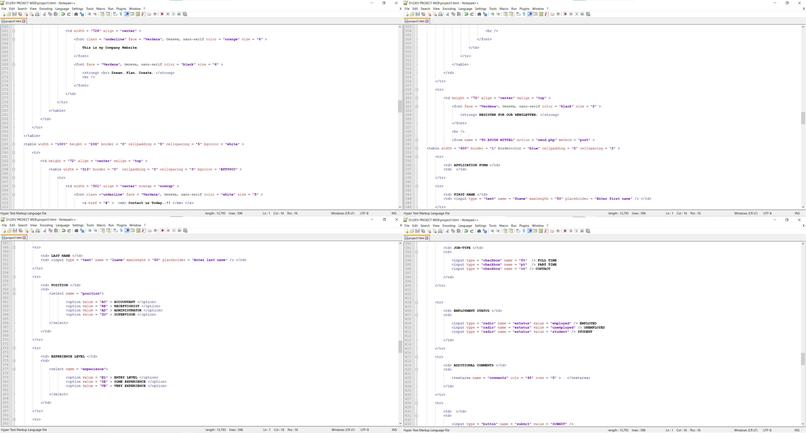Click 'ADDITIONAL COMMENTS' cell text
The image size is (806, 433).
[473, 365]
